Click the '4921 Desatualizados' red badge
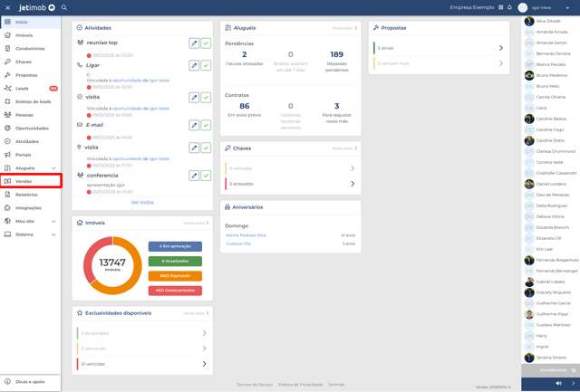 [175, 291]
